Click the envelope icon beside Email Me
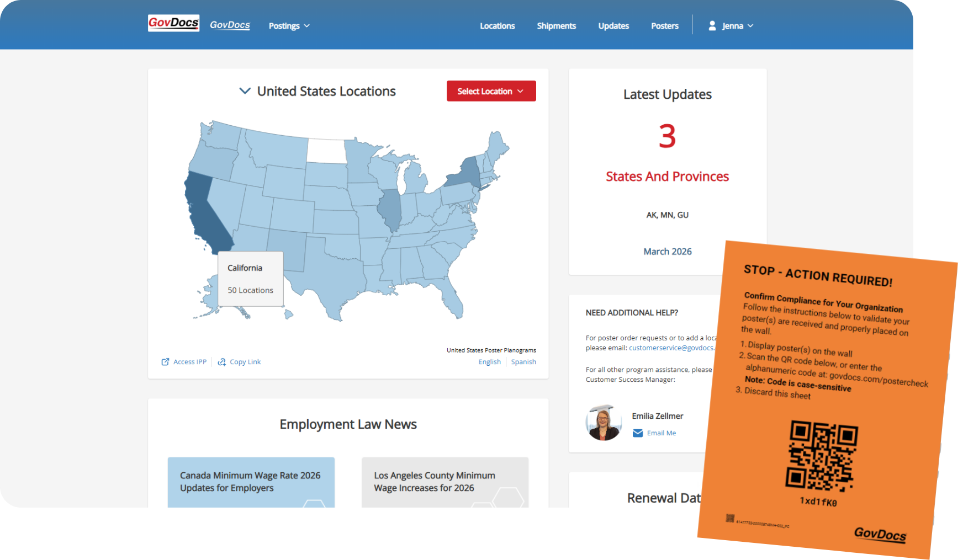This screenshot has width=963, height=560. click(x=637, y=433)
